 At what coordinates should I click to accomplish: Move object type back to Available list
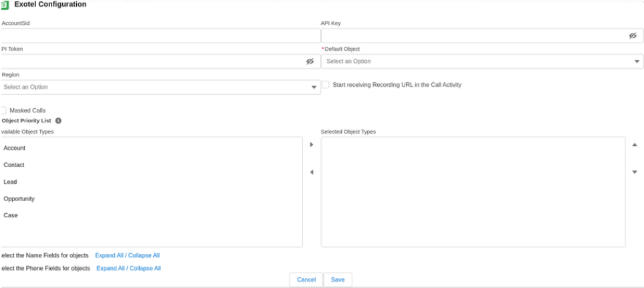[x=312, y=172]
